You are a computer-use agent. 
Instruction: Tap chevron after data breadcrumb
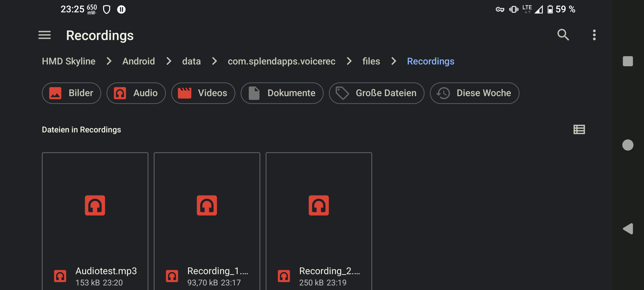click(x=214, y=61)
